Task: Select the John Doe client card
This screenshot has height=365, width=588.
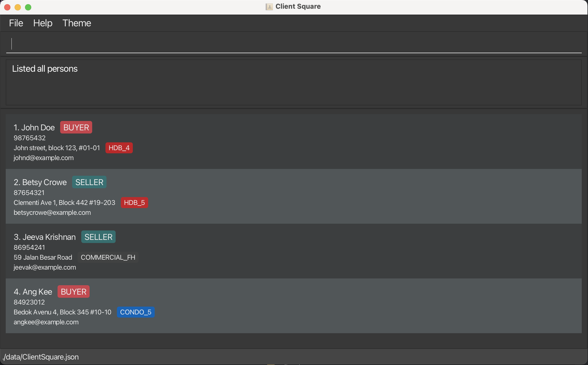Action: (x=294, y=142)
